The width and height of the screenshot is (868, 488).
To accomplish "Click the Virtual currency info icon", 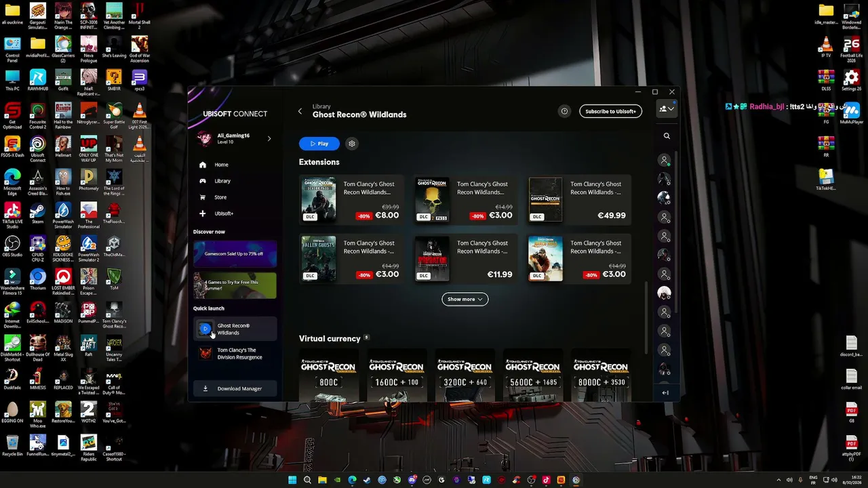I will (367, 338).
